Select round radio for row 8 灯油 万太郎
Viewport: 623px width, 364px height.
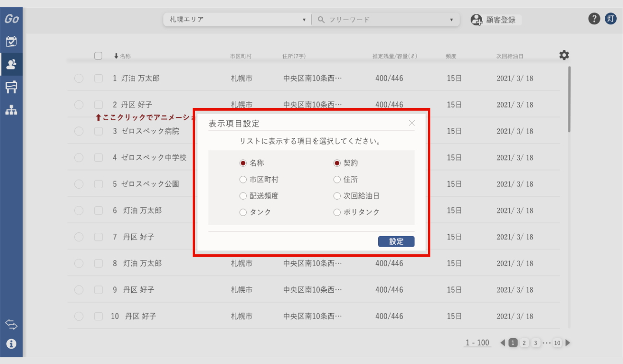pyautogui.click(x=79, y=263)
